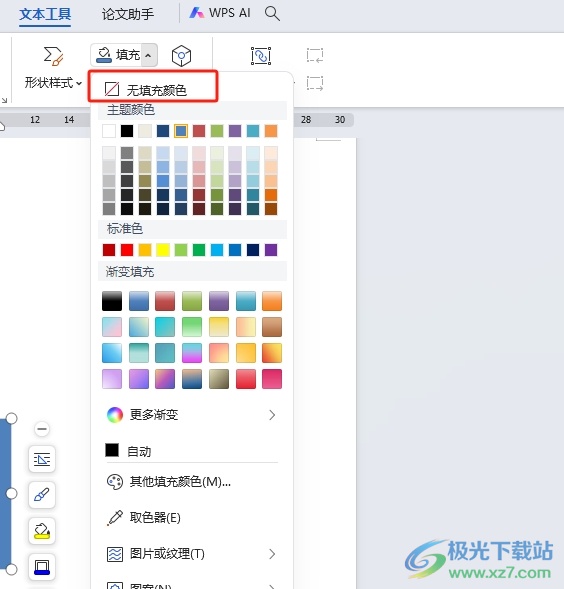Viewport: 564px width, 589px height.
Task: Click the blue outline floating button
Action: (x=42, y=567)
